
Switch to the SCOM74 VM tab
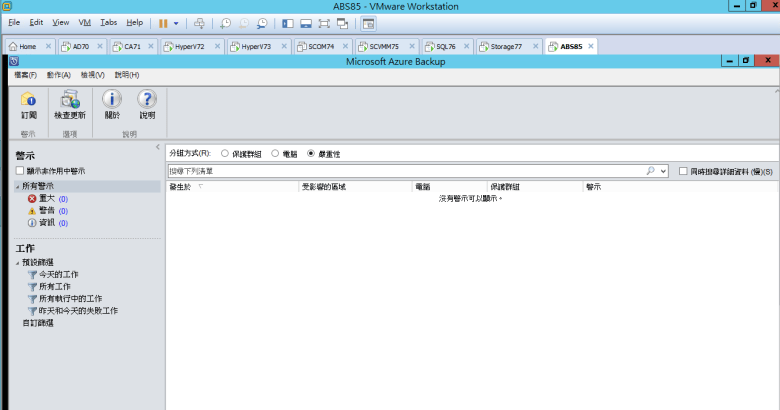pyautogui.click(x=320, y=46)
